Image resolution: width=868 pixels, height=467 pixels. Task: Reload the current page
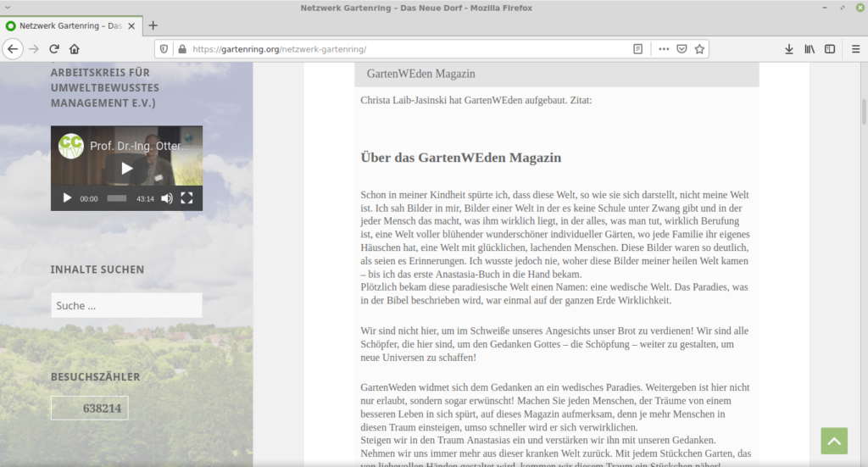[x=54, y=49]
